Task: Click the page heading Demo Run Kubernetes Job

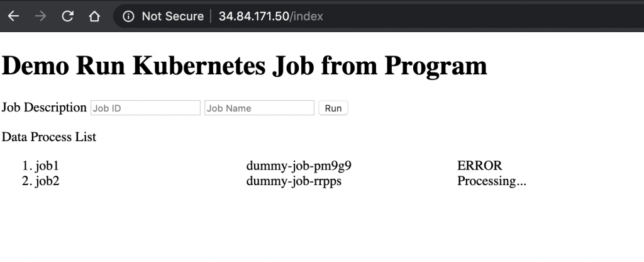Action: click(x=245, y=65)
